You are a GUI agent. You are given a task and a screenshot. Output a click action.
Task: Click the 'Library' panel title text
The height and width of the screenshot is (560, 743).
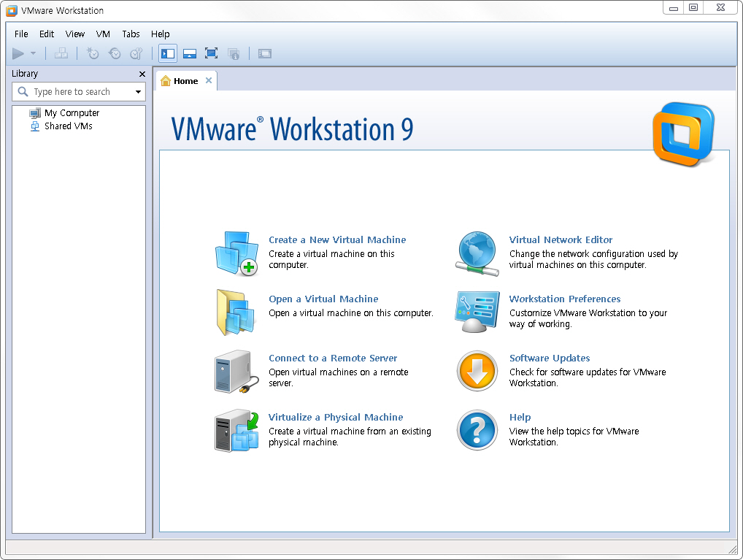click(25, 74)
